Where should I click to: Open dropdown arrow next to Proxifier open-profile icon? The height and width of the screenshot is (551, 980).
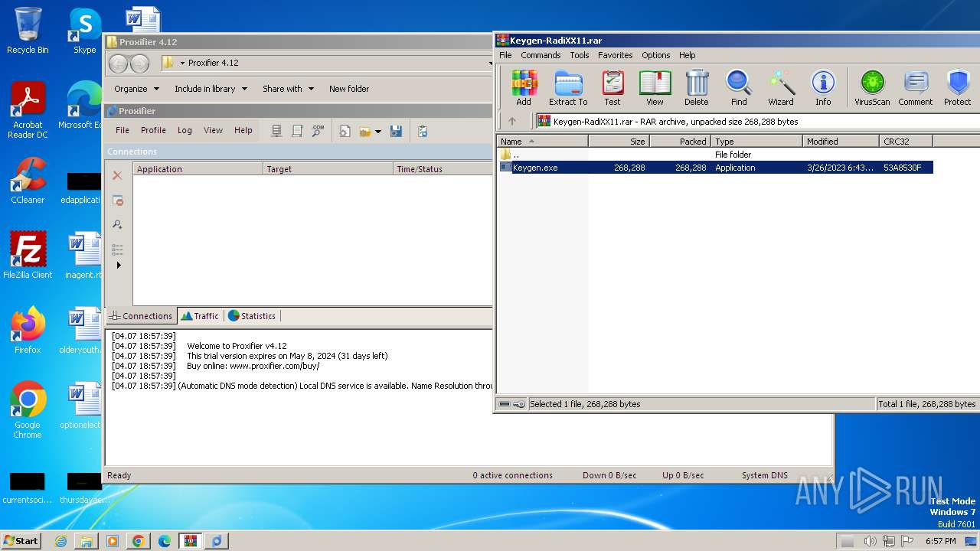coord(378,132)
